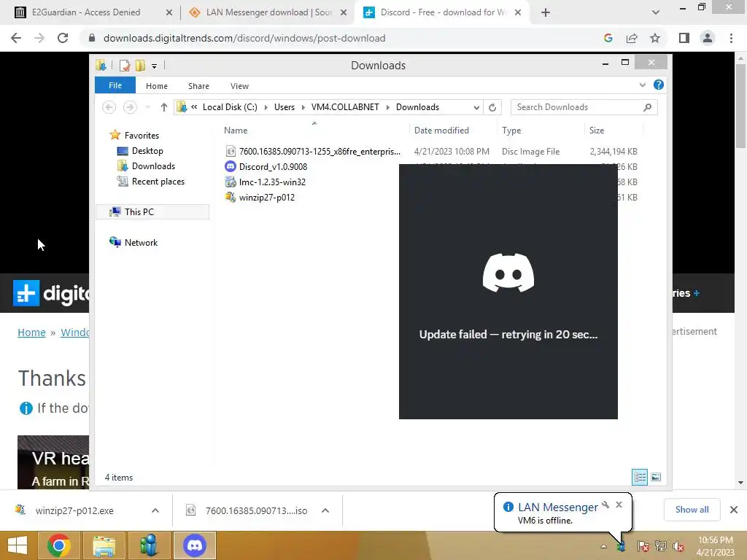This screenshot has height=560, width=747.
Task: Close the LAN Messenger notification balloon
Action: click(619, 505)
